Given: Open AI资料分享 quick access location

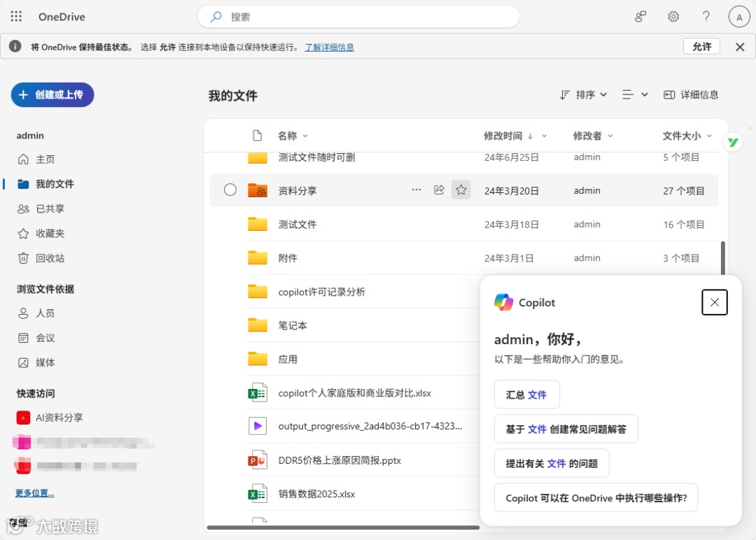Looking at the screenshot, I should pos(50,418).
